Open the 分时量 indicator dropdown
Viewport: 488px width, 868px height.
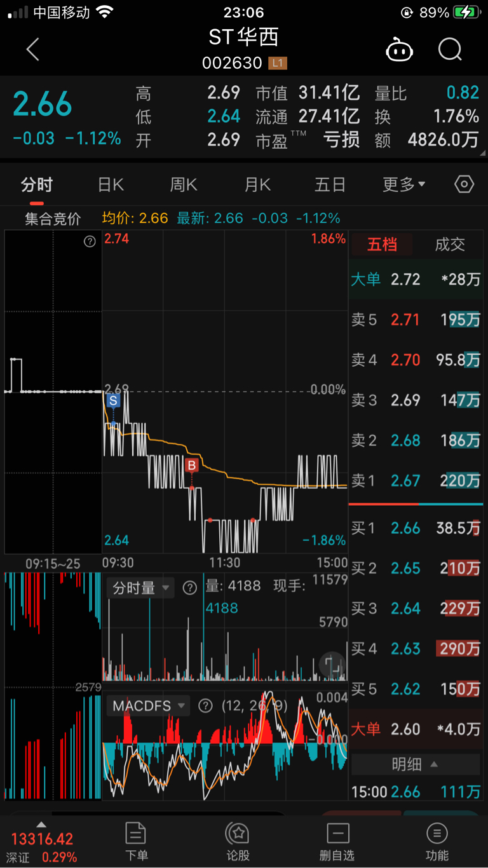140,588
